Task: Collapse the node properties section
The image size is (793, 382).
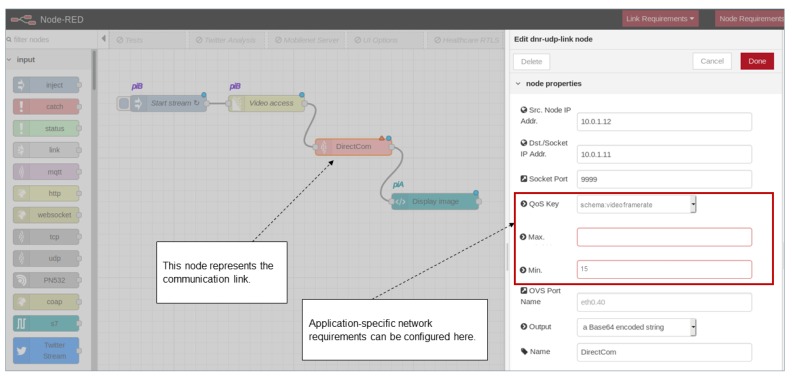Action: [x=518, y=84]
